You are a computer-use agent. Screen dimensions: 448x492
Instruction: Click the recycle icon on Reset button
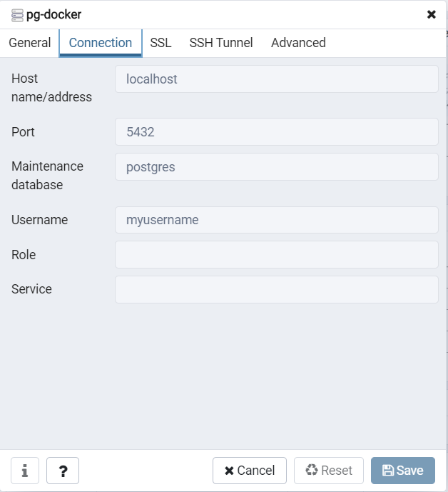tap(311, 470)
